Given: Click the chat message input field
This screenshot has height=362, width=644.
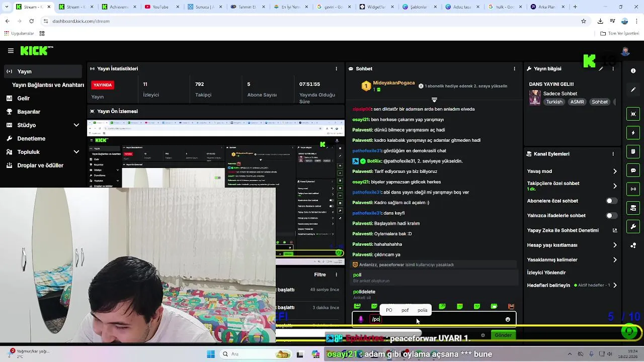Looking at the screenshot, I should tap(435, 319).
